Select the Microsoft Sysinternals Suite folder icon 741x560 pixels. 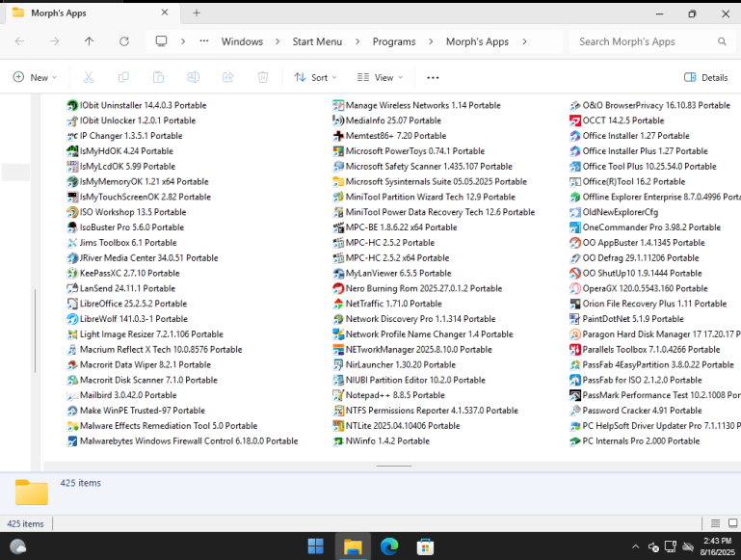pyautogui.click(x=338, y=181)
